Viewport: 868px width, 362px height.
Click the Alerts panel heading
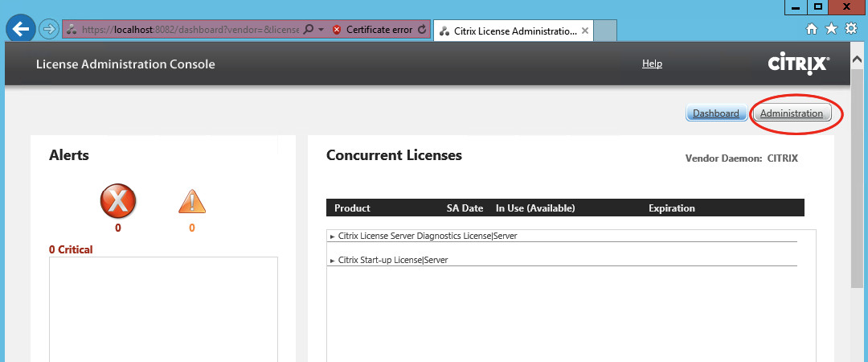coord(69,155)
